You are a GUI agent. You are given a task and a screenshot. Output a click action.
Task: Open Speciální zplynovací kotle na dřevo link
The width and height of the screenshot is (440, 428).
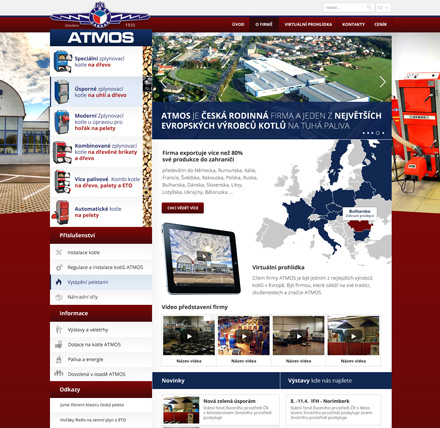point(99,62)
